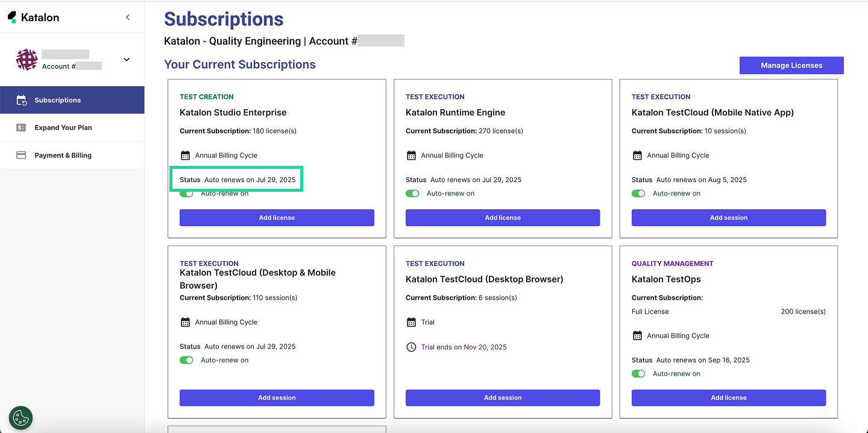Toggle auto-renew for Katalon Studio Enterprise
This screenshot has width=868, height=433.
(x=187, y=194)
